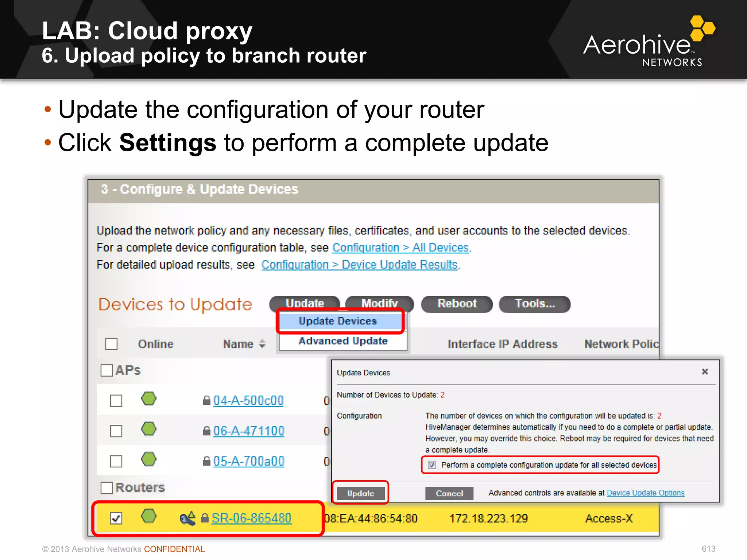Image resolution: width=747 pixels, height=560 pixels.
Task: Check the APs group checkbox
Action: (107, 370)
